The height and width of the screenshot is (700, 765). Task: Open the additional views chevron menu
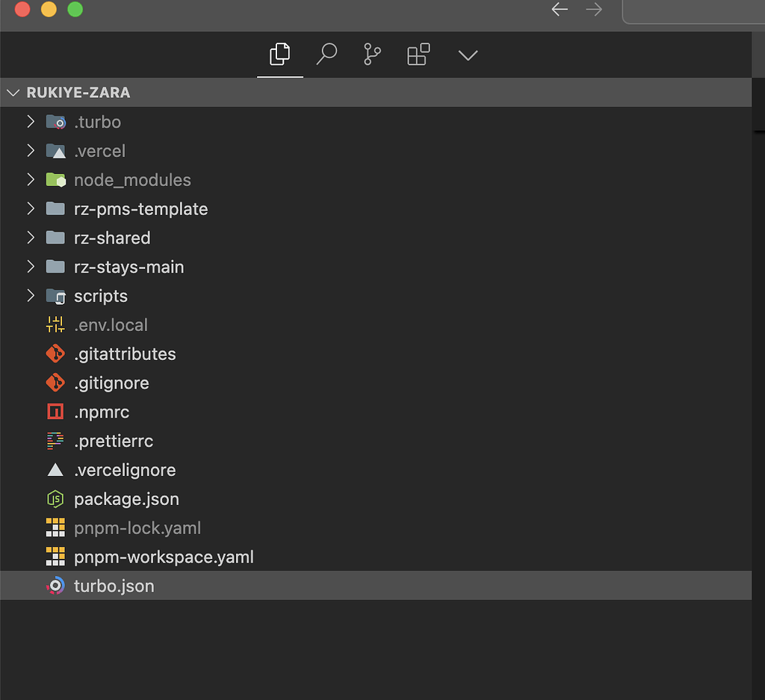468,54
